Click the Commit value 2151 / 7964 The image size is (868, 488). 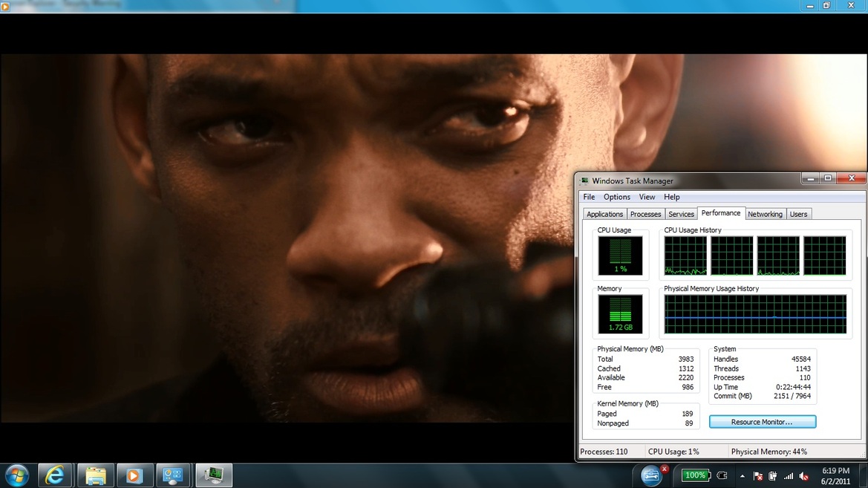pos(792,396)
